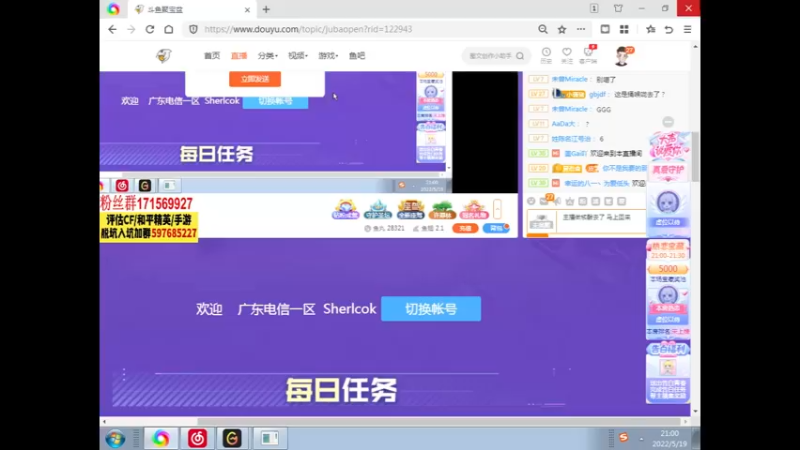Screen dimensions: 800x450
Task: Open the three-dots more options icon
Action: click(x=581, y=30)
